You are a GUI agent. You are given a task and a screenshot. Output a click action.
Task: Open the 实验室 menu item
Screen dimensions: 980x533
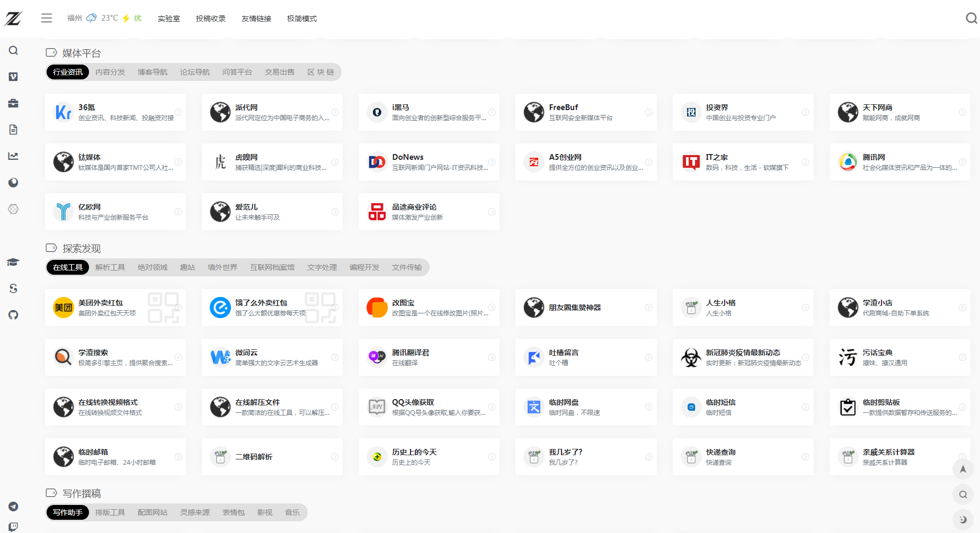coord(169,19)
